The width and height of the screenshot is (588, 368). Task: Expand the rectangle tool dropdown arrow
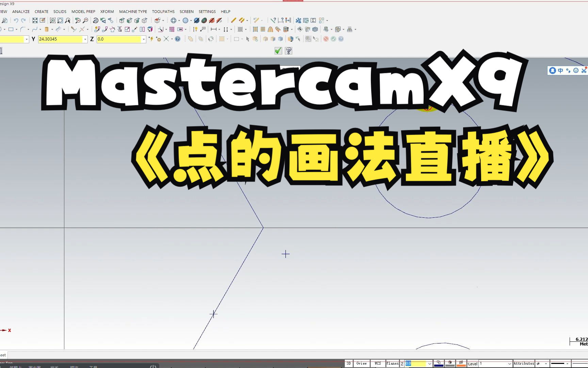(16, 29)
